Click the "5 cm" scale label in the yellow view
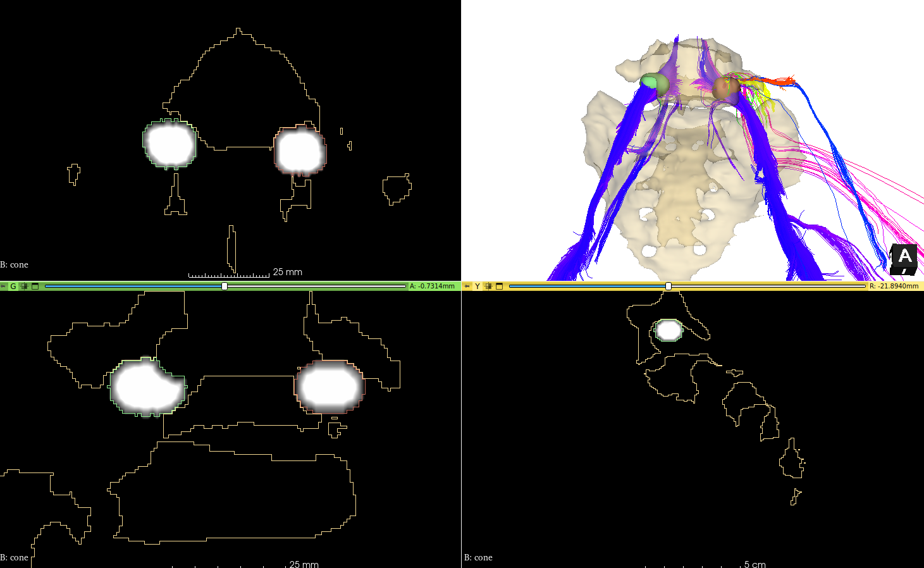Image resolution: width=924 pixels, height=568 pixels. [755, 564]
